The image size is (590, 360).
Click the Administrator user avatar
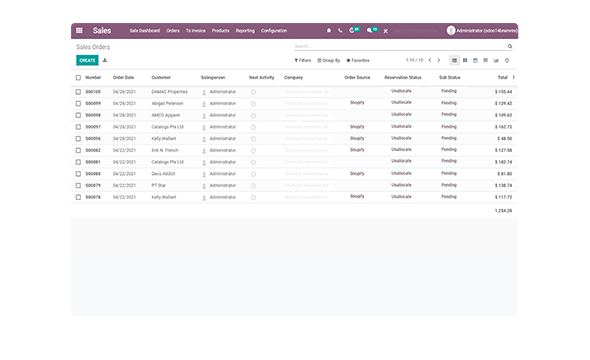[x=451, y=30]
